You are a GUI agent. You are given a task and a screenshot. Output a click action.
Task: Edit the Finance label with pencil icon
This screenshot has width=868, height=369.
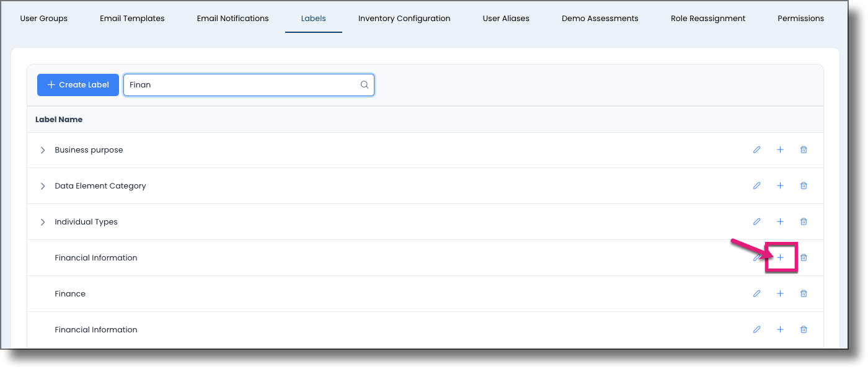coord(756,294)
